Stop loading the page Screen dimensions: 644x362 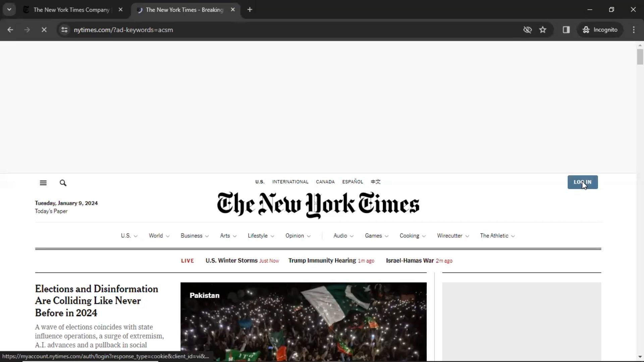coord(44,30)
